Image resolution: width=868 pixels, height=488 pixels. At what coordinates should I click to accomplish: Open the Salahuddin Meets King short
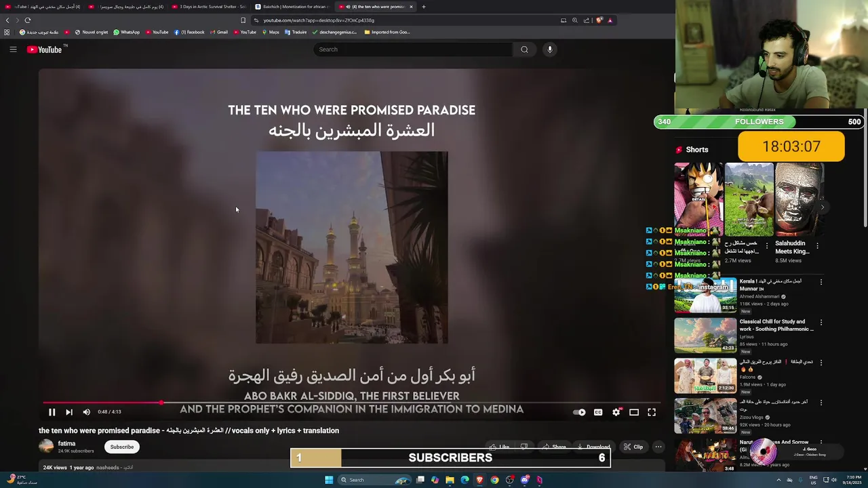[800, 199]
